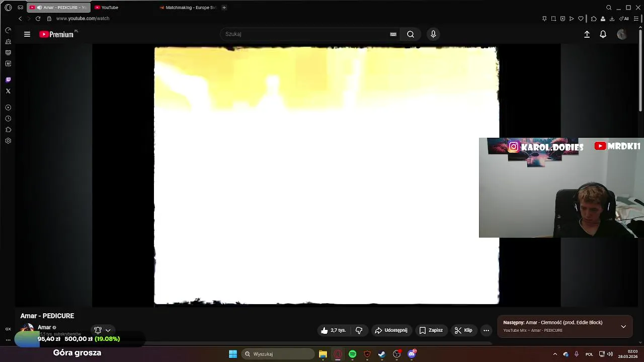Click the YouTube search magnifier button

click(x=411, y=34)
